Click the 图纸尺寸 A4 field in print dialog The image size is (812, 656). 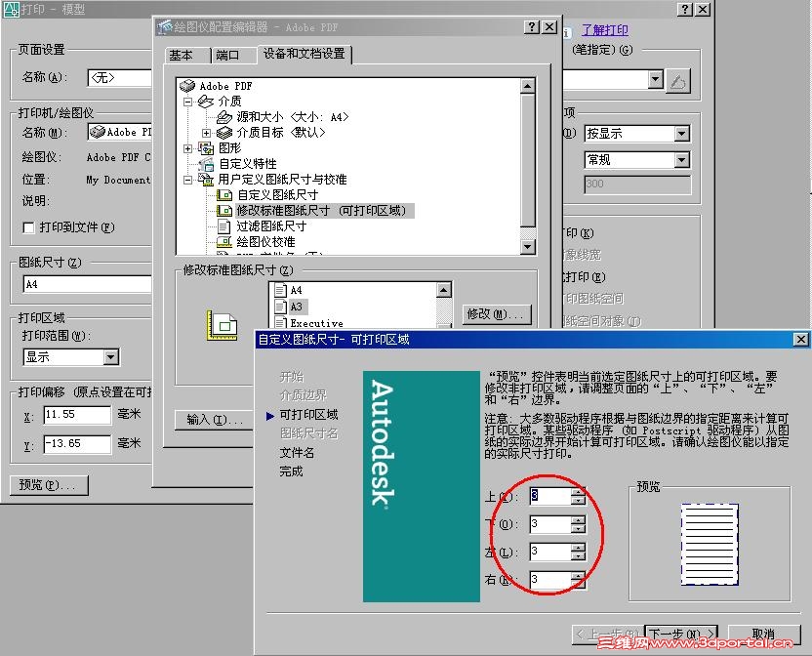87,284
